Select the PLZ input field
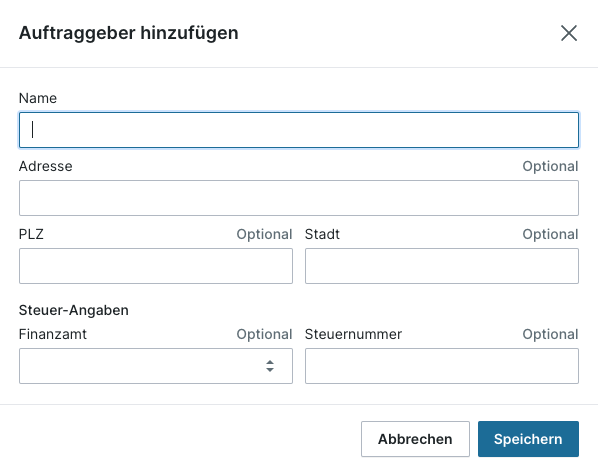Image resolution: width=598 pixels, height=472 pixels. coord(156,266)
